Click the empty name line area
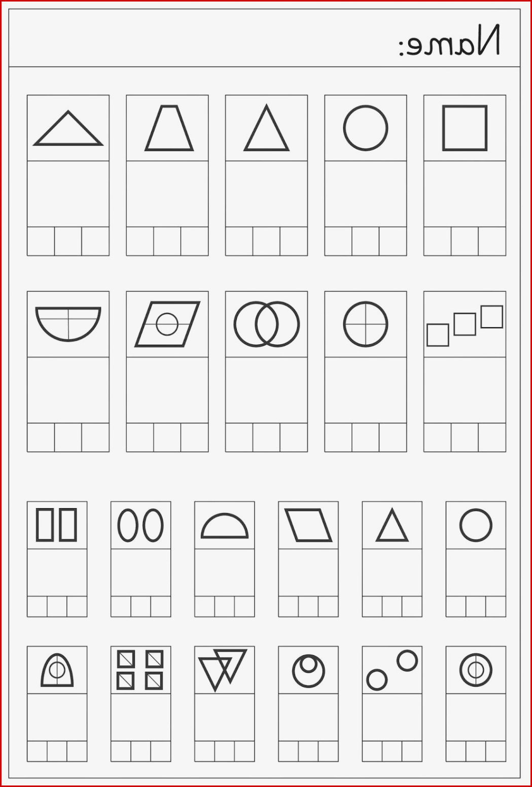 coord(203,38)
